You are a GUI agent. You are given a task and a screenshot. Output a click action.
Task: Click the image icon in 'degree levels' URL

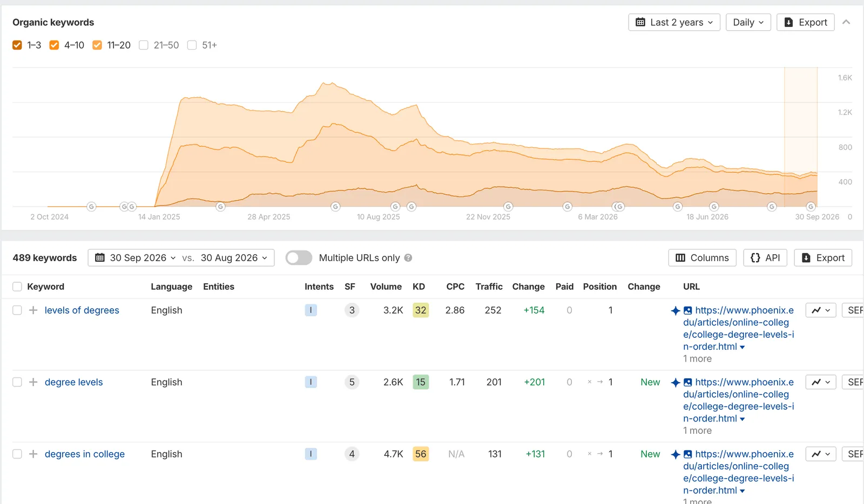click(x=688, y=382)
